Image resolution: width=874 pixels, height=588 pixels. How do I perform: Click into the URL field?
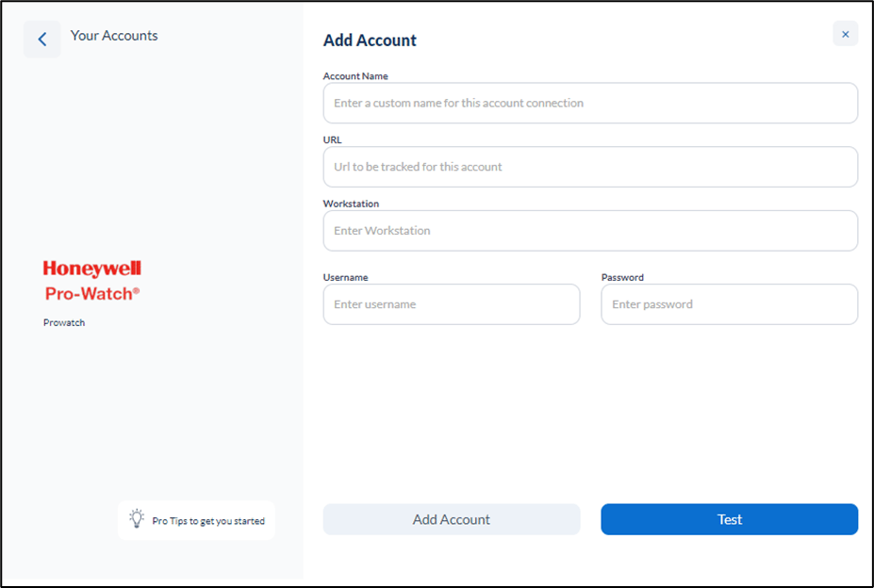[x=590, y=167]
